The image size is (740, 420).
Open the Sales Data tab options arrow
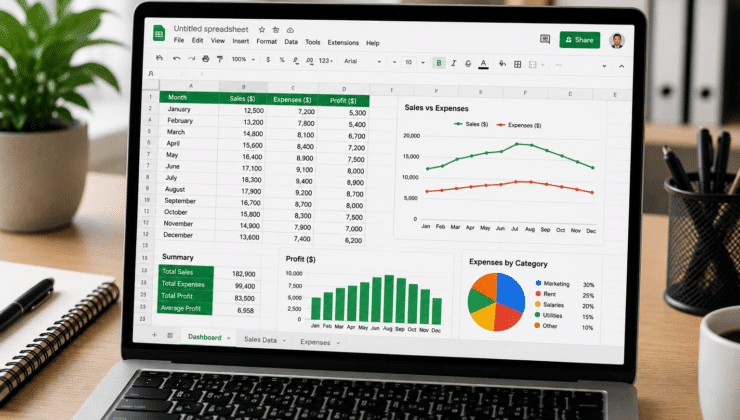(x=285, y=340)
